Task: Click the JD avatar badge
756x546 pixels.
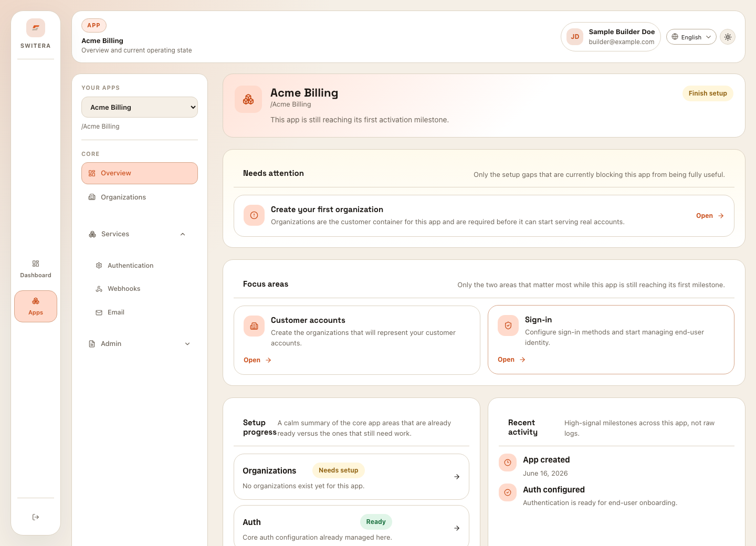Action: tap(575, 37)
